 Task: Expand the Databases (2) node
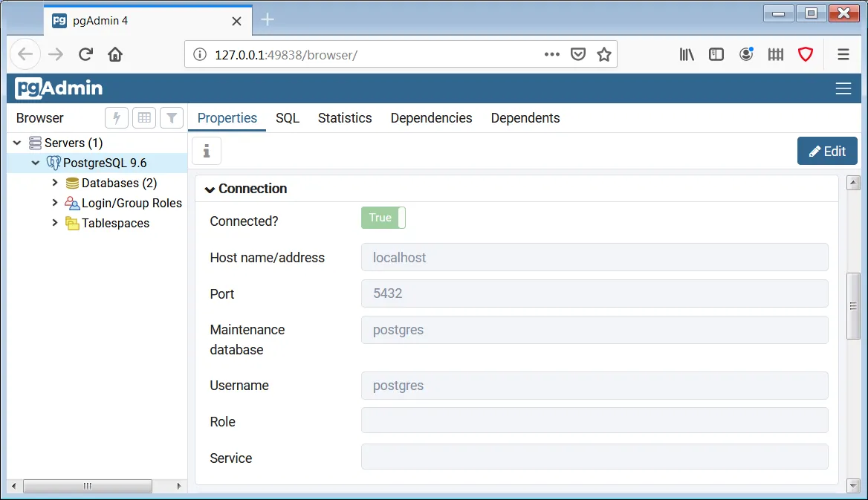55,183
